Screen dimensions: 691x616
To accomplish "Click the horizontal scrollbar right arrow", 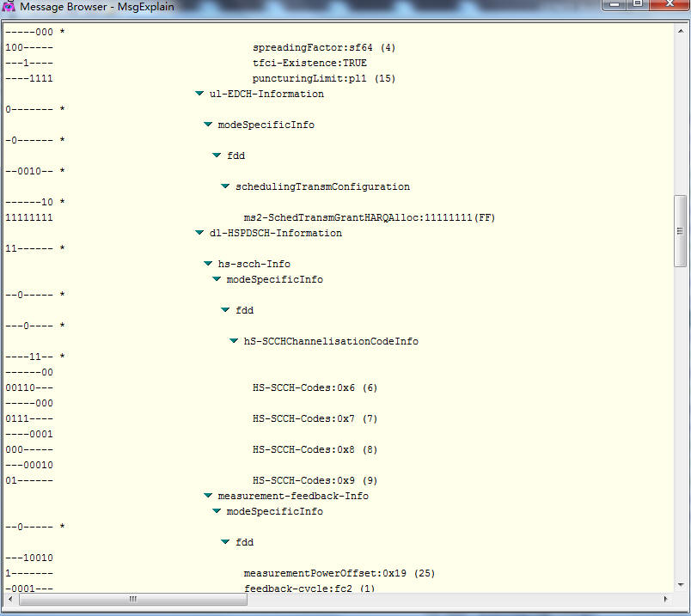I will pos(665,600).
